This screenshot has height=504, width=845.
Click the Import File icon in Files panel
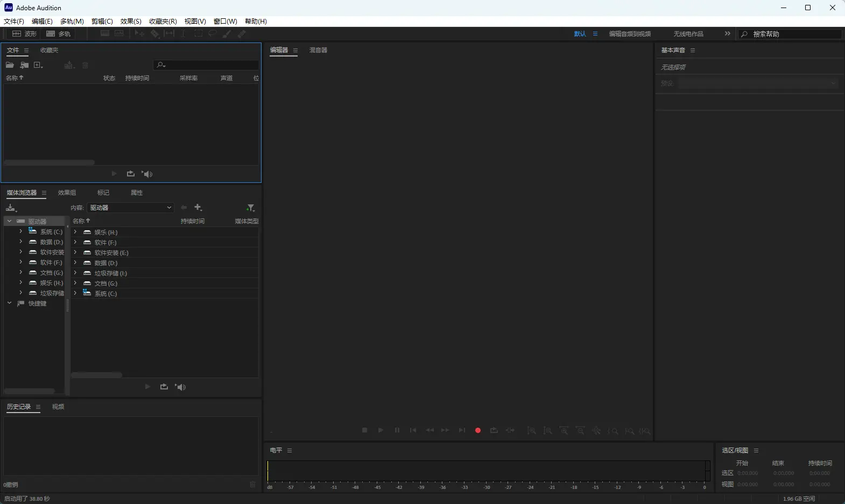tap(24, 65)
